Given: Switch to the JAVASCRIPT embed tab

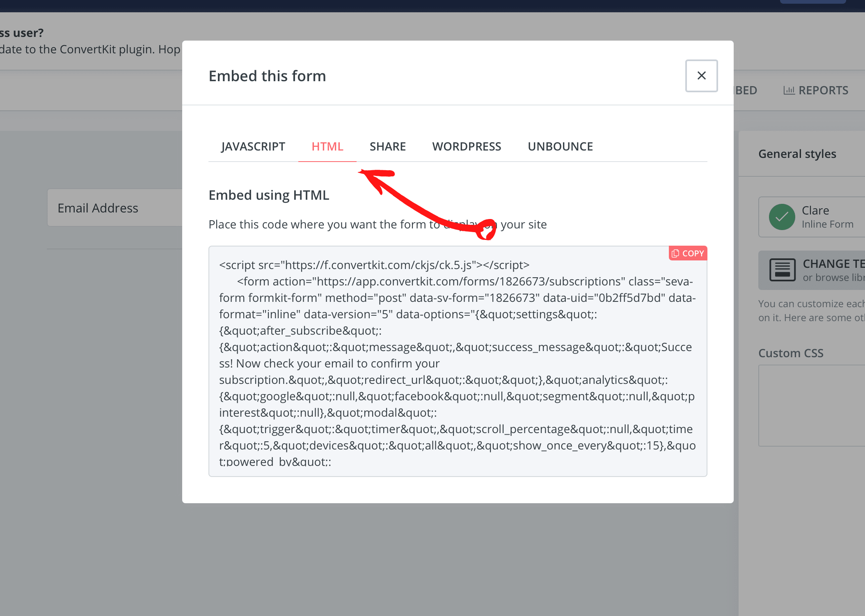Looking at the screenshot, I should pos(253,146).
